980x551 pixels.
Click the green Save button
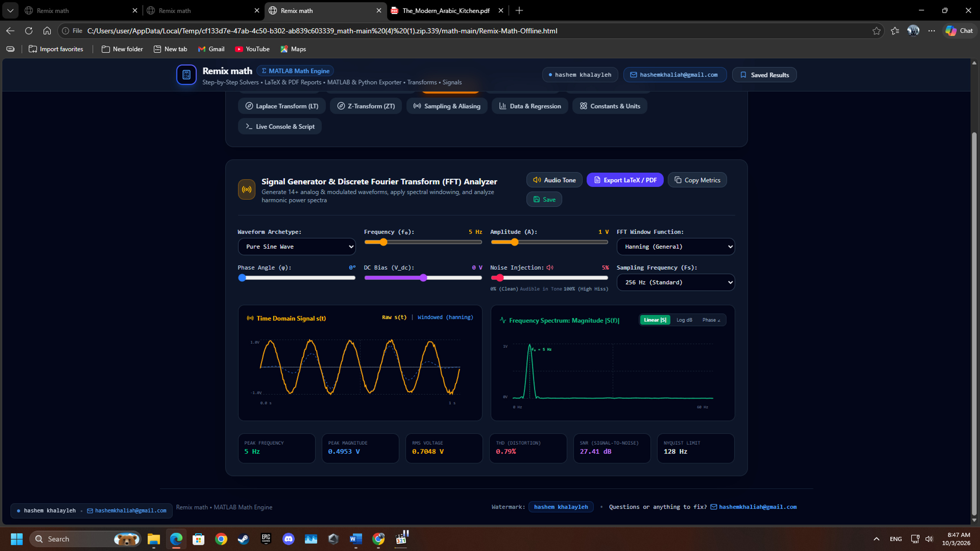tap(544, 199)
